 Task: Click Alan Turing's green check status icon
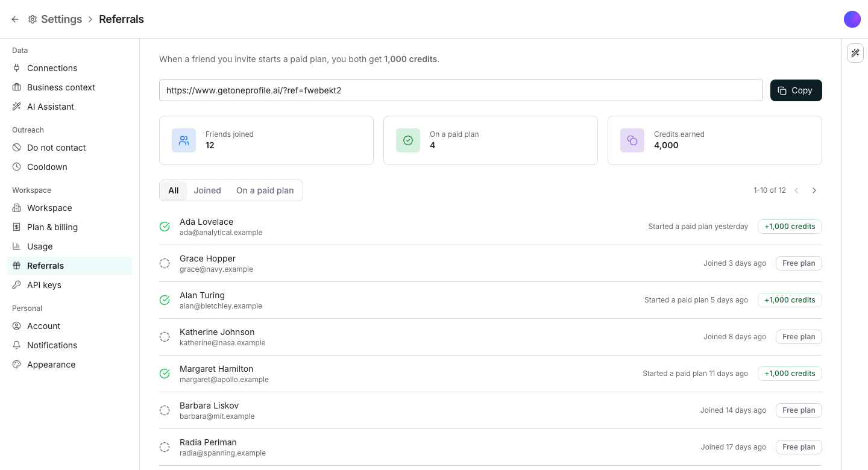point(165,300)
